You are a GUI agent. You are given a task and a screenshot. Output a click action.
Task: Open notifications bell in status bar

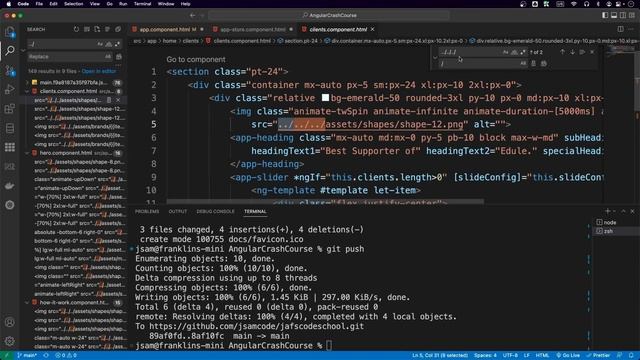point(631,356)
